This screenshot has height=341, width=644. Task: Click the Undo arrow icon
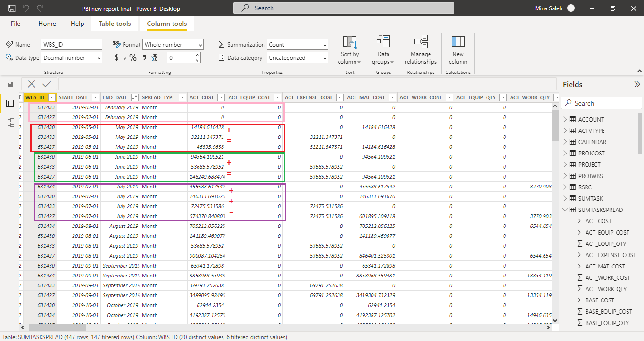click(x=26, y=8)
